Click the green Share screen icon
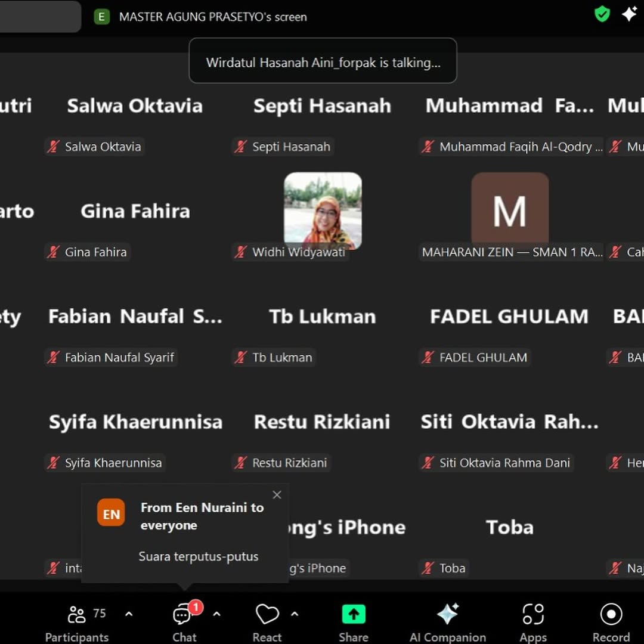This screenshot has height=644, width=644. click(x=353, y=614)
